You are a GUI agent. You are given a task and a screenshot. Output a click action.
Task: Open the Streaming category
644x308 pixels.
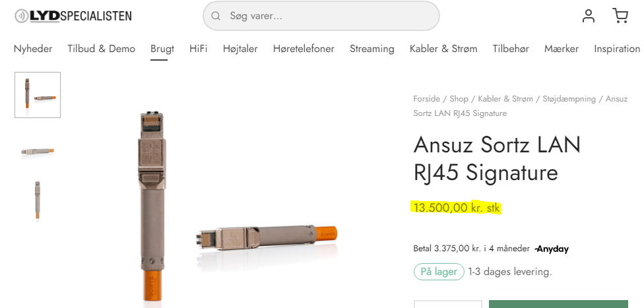pos(372,49)
